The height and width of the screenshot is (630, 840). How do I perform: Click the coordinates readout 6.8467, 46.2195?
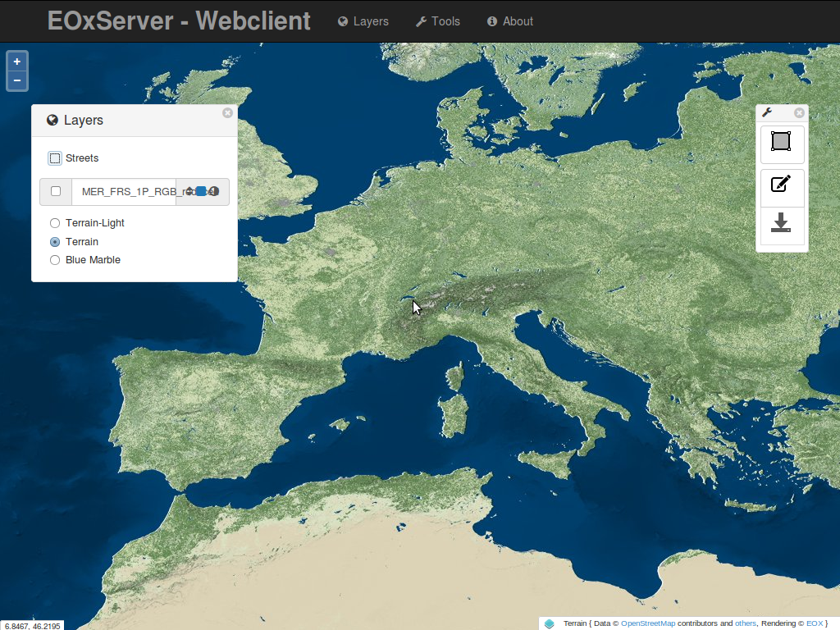(33, 626)
